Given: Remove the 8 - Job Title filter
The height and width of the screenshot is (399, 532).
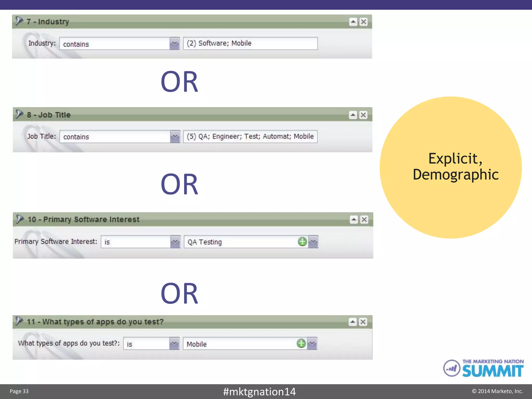Looking at the screenshot, I should click(363, 115).
